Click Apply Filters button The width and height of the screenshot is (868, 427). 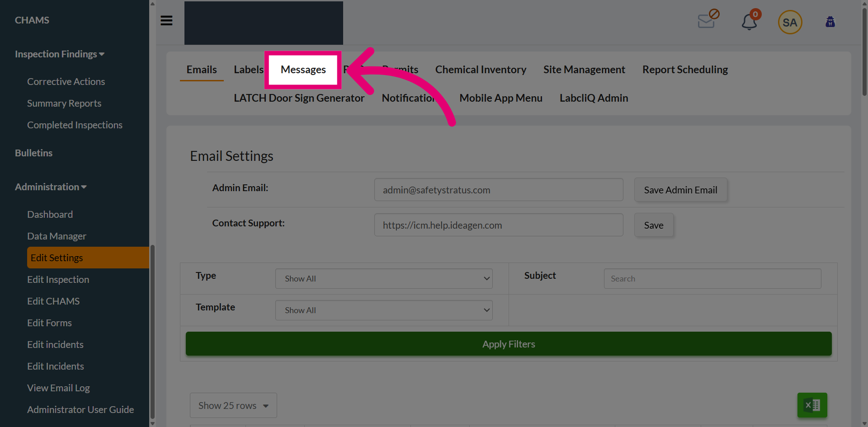(x=509, y=344)
